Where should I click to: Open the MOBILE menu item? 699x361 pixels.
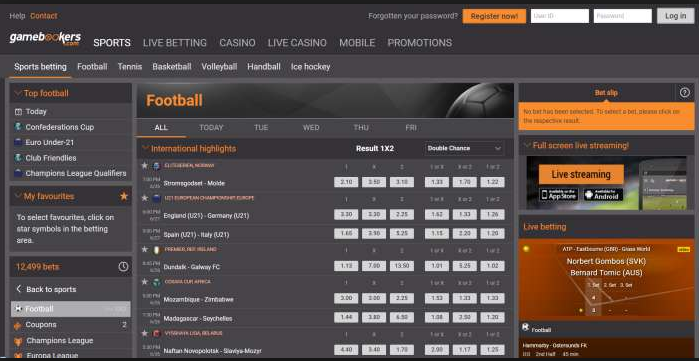pyautogui.click(x=357, y=43)
